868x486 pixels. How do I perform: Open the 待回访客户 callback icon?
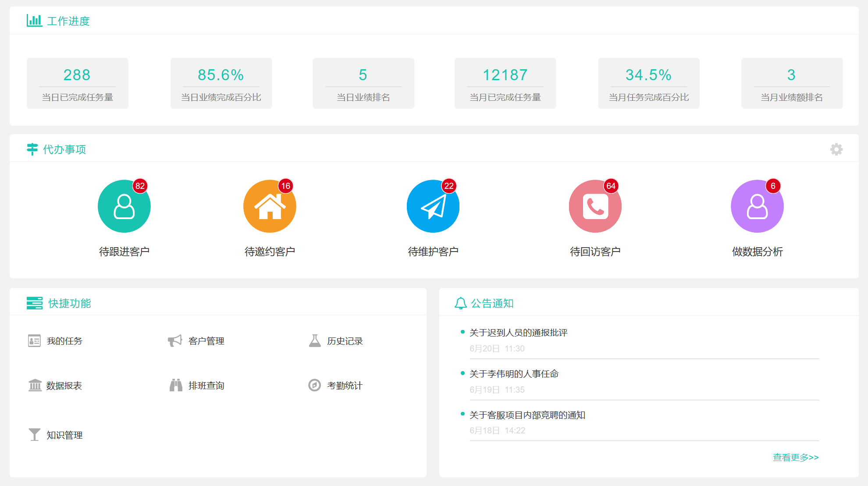click(x=595, y=206)
